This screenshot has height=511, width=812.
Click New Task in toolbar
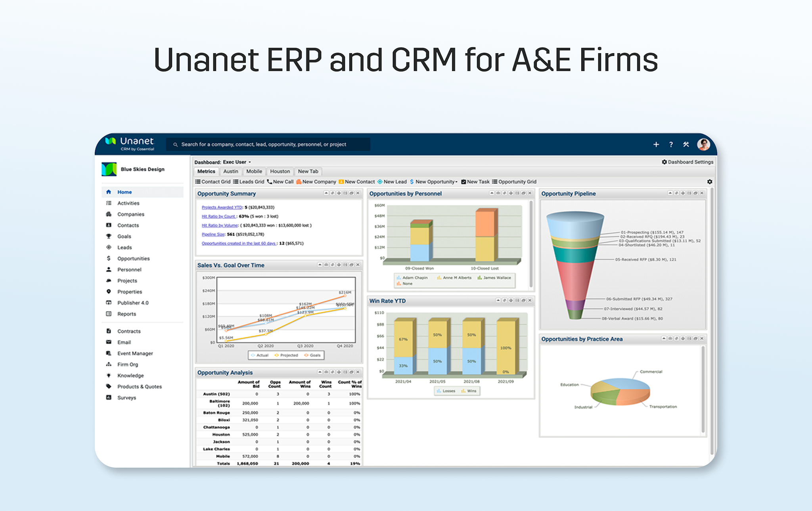click(475, 182)
